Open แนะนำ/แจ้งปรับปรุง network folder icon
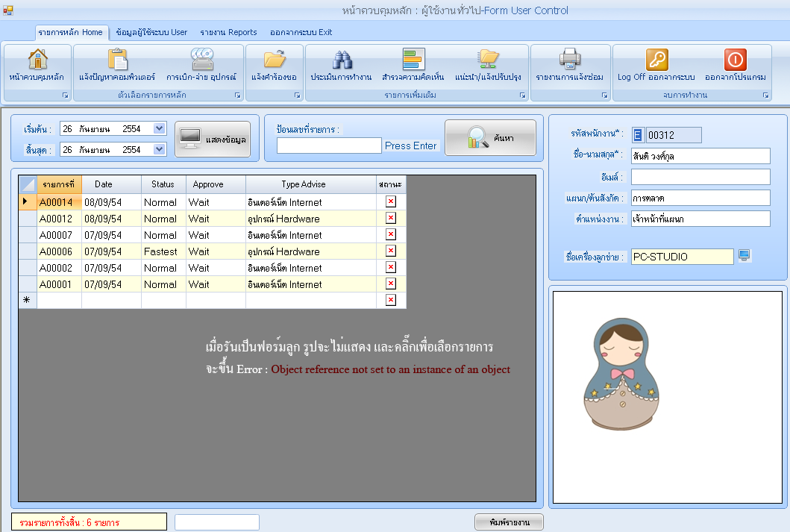Image resolution: width=790 pixels, height=532 pixels. pyautogui.click(x=488, y=60)
